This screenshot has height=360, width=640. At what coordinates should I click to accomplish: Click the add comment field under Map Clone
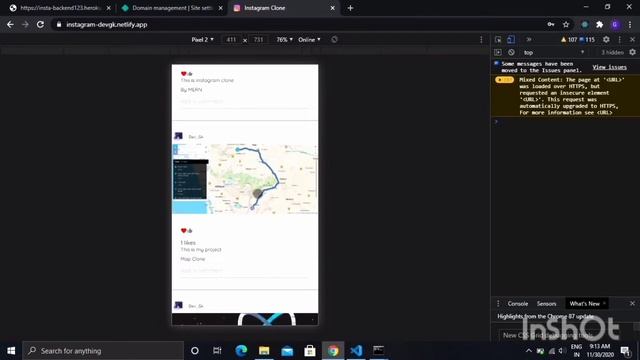click(244, 271)
